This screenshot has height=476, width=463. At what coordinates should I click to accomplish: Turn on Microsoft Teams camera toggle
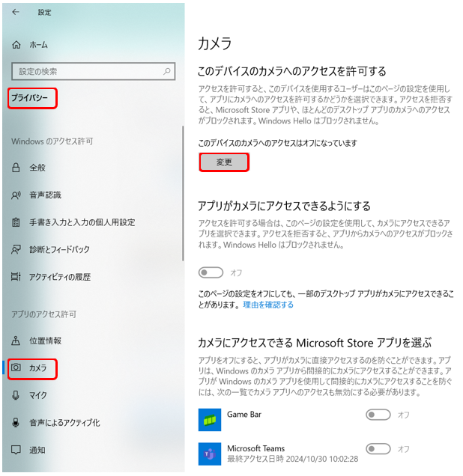[378, 448]
